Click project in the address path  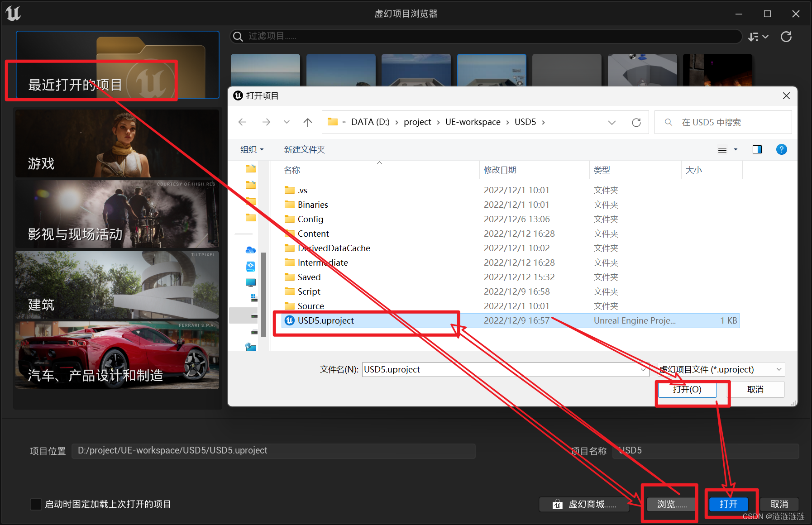click(x=417, y=122)
